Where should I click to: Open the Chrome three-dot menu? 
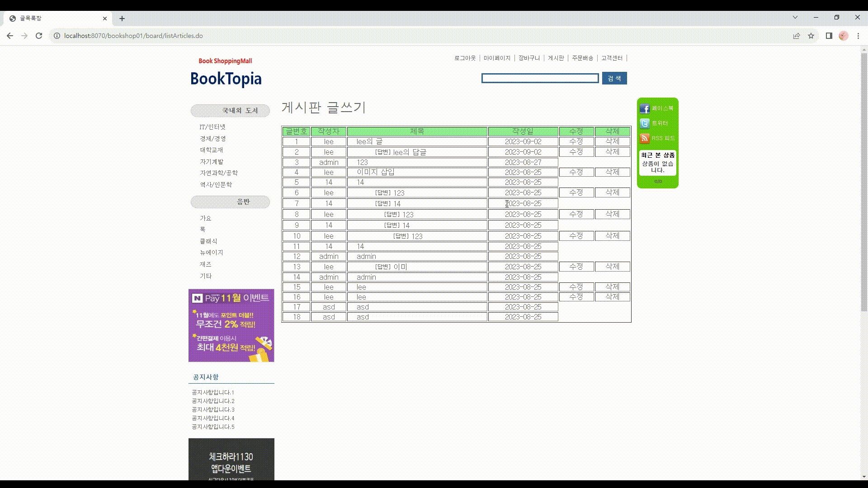[858, 36]
